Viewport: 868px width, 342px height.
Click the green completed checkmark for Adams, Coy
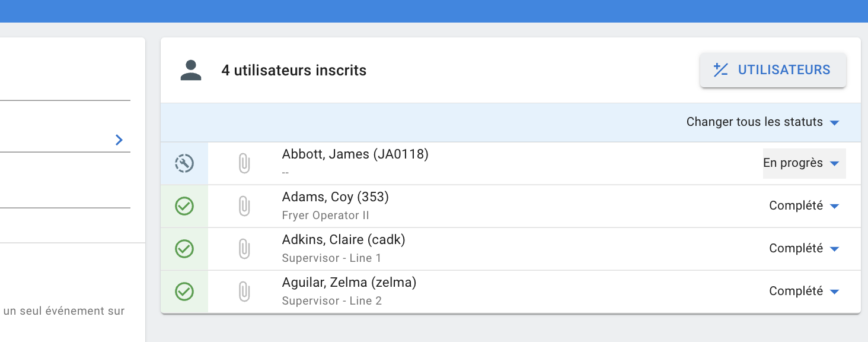point(184,206)
